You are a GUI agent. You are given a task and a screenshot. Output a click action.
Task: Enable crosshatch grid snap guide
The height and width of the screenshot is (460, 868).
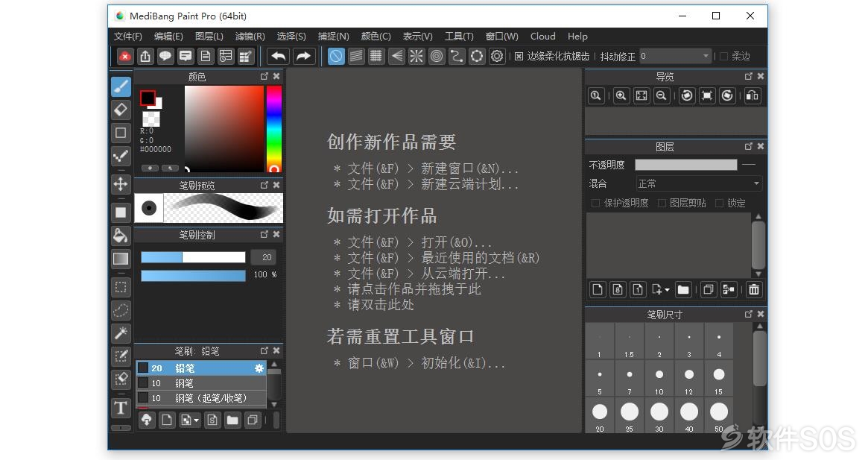[x=376, y=56]
